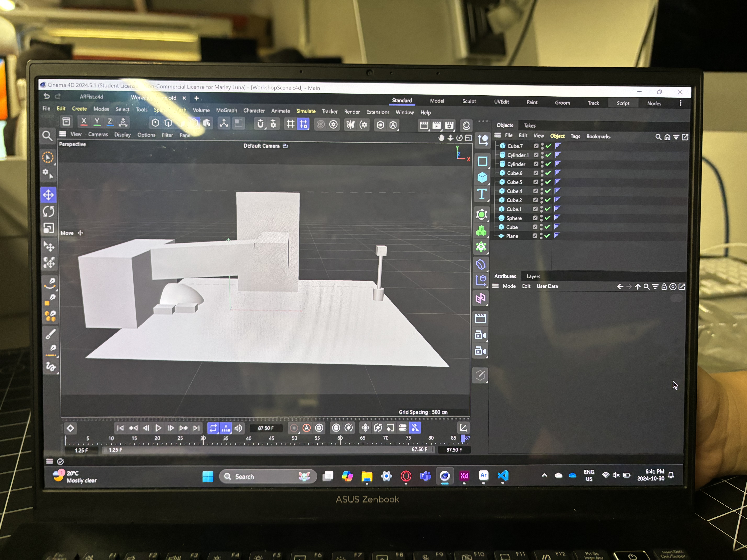Viewport: 747px width, 560px height.
Task: Click the search icon in the Objects panel
Action: point(658,137)
